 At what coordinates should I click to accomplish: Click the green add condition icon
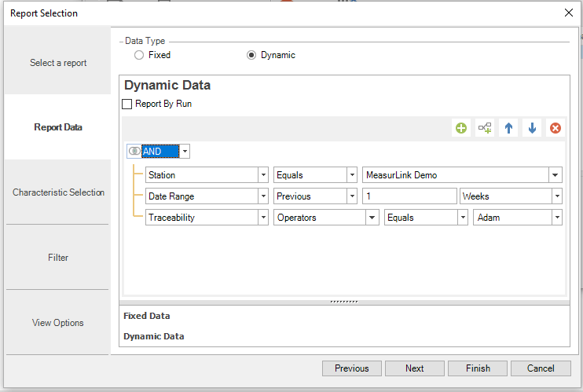point(461,128)
